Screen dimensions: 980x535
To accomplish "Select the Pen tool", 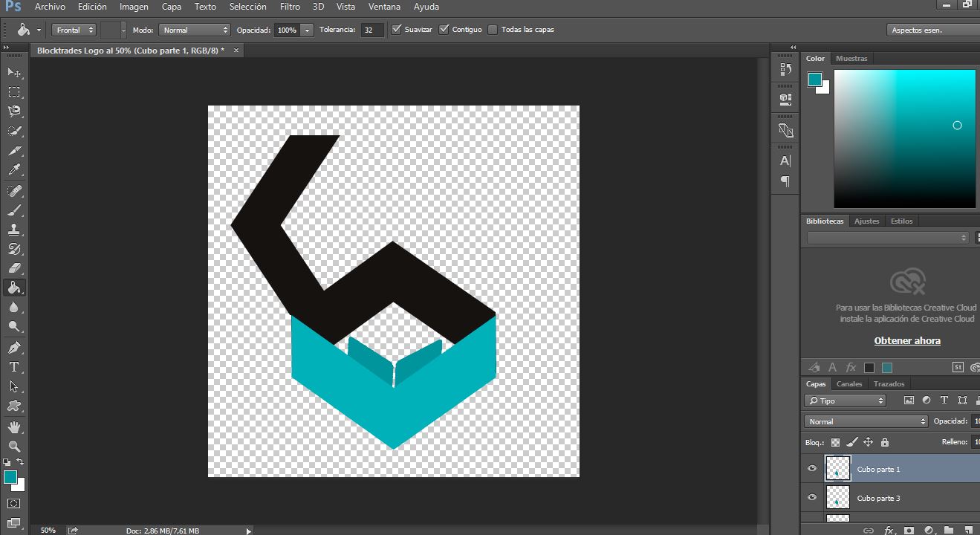I will [14, 348].
